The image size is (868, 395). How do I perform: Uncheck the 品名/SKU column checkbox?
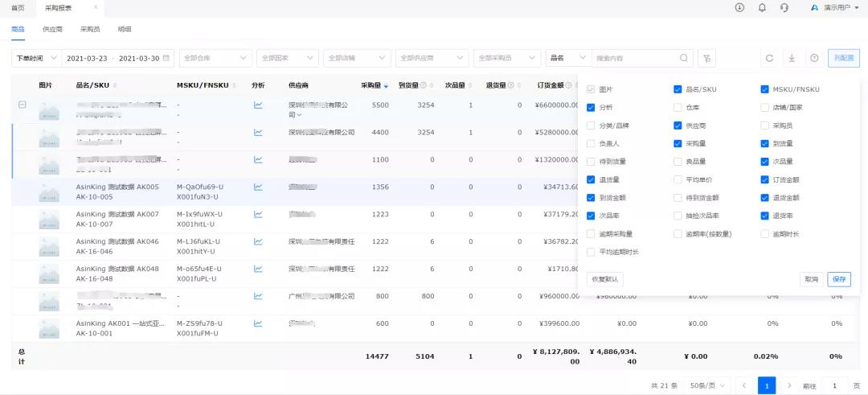click(678, 89)
